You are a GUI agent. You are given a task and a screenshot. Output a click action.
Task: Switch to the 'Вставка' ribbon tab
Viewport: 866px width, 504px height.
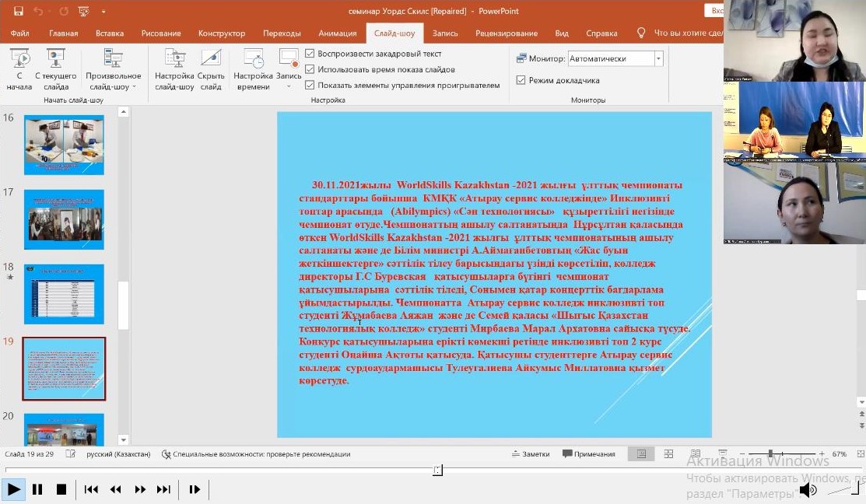pyautogui.click(x=110, y=33)
